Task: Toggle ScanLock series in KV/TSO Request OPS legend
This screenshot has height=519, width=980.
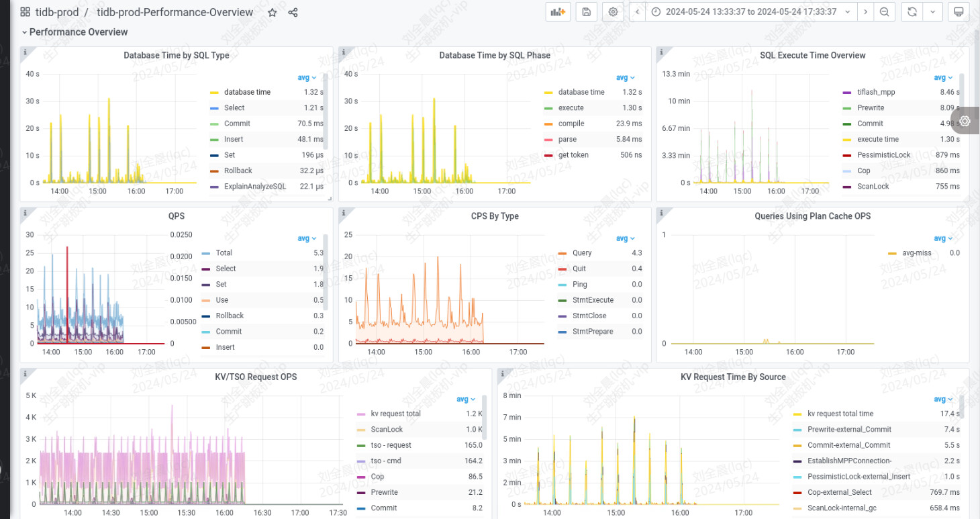Action: (386, 430)
